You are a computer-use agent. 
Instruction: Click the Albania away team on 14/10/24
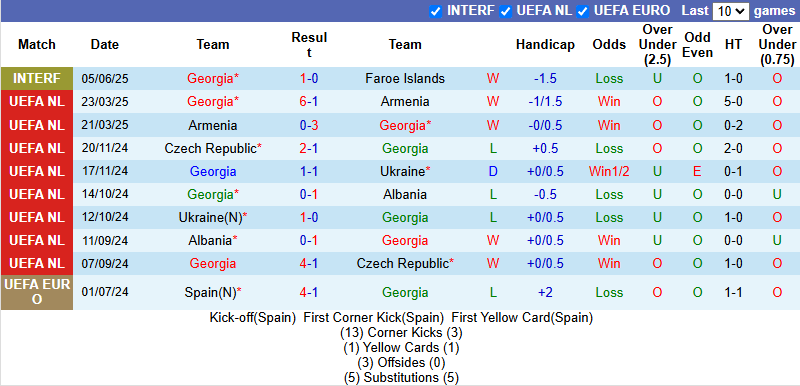[x=405, y=194]
